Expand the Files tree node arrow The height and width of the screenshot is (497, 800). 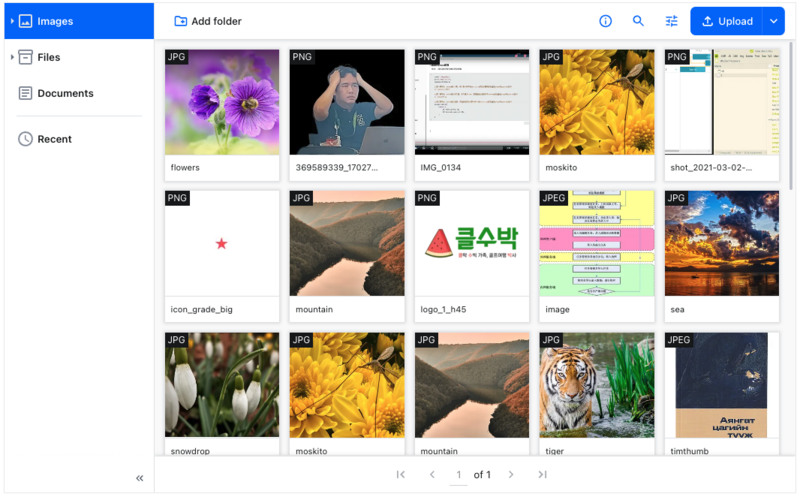tap(12, 57)
